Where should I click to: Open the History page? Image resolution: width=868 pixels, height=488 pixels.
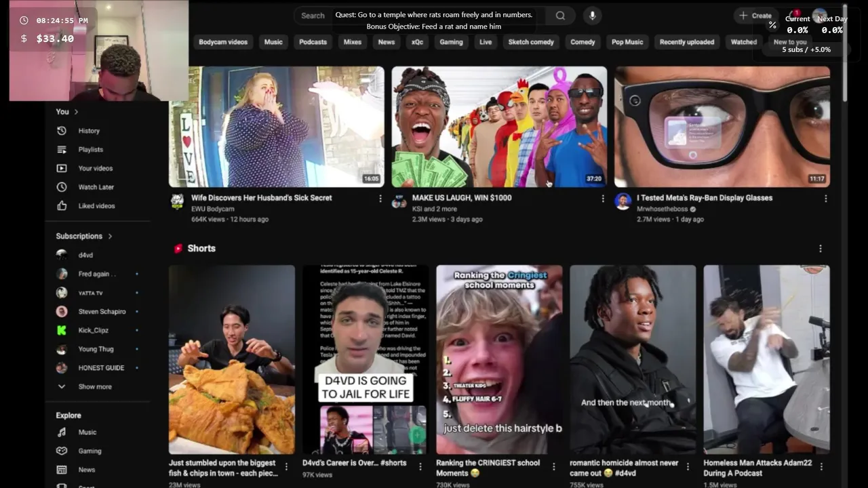click(x=89, y=131)
